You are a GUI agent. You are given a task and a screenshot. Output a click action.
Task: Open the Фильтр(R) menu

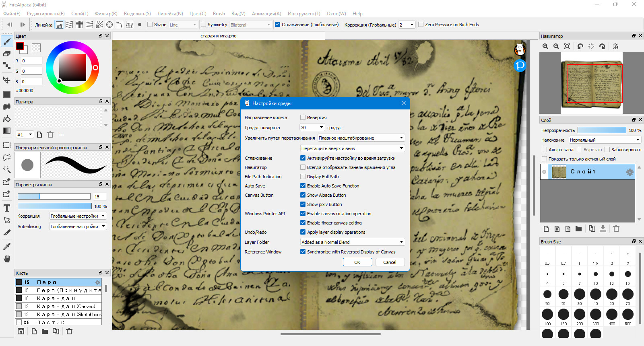(x=106, y=14)
